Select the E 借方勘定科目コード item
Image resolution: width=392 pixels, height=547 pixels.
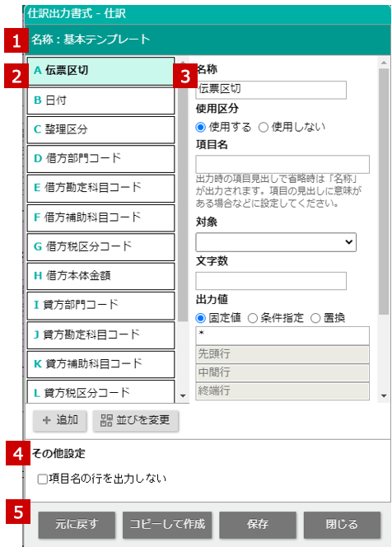(100, 188)
